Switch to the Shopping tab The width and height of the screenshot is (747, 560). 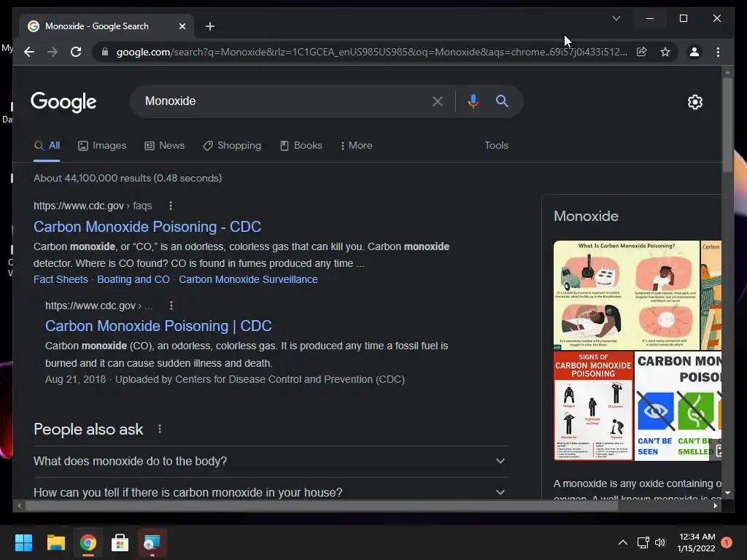232,146
